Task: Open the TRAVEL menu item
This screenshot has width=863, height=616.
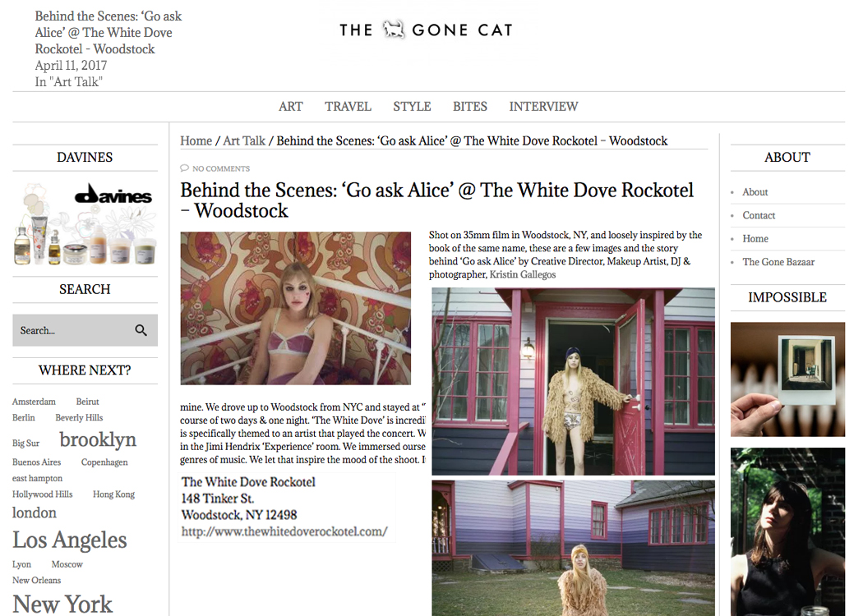Action: 348,106
